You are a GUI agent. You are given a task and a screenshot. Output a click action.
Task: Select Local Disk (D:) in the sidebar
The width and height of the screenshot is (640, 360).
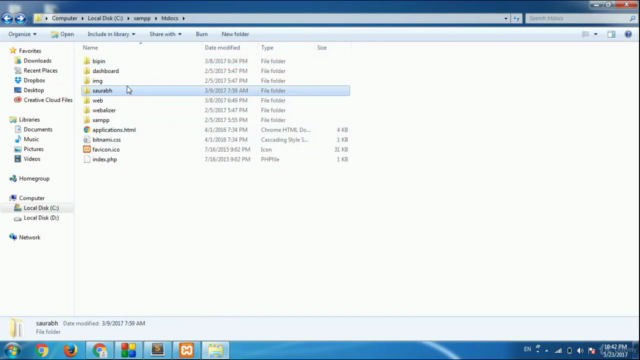pyautogui.click(x=41, y=218)
